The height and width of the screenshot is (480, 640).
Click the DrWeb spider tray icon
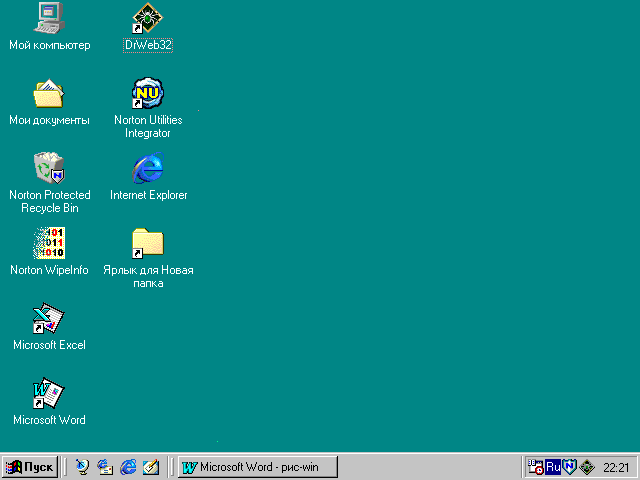pos(587,467)
